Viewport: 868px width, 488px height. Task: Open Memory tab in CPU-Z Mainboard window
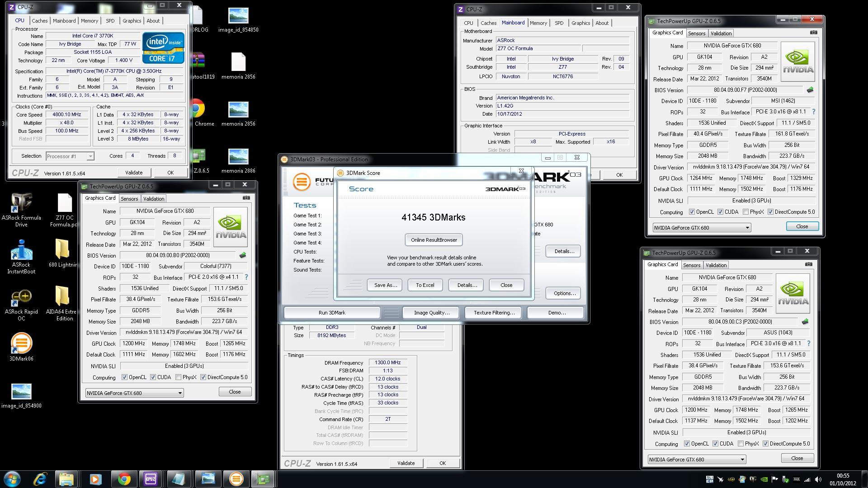[x=538, y=23]
